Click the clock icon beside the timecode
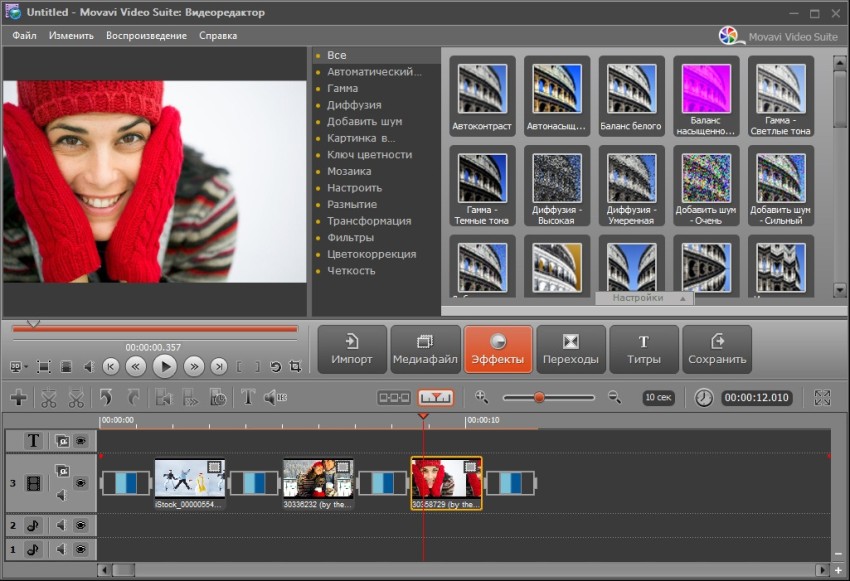Image resolution: width=850 pixels, height=581 pixels. (x=703, y=397)
